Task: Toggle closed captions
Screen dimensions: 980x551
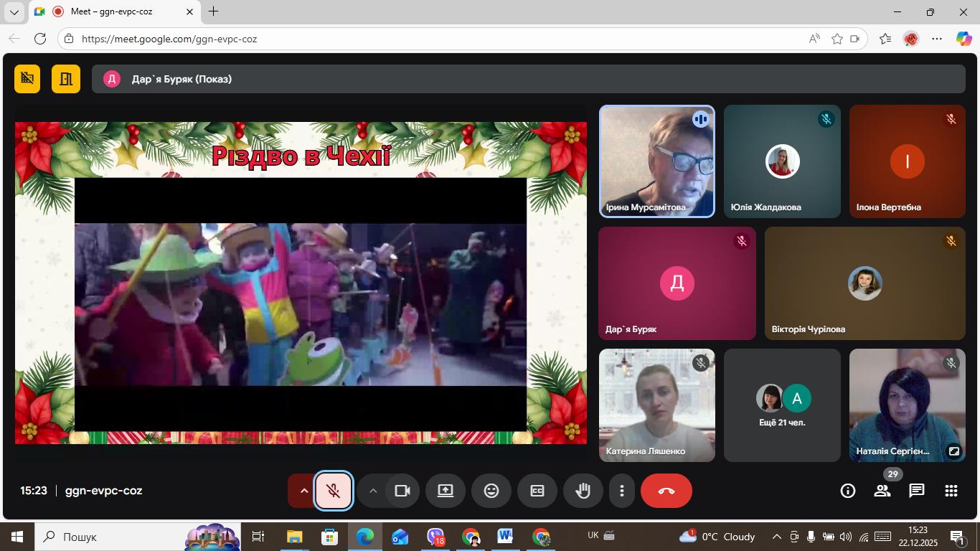Action: (537, 491)
